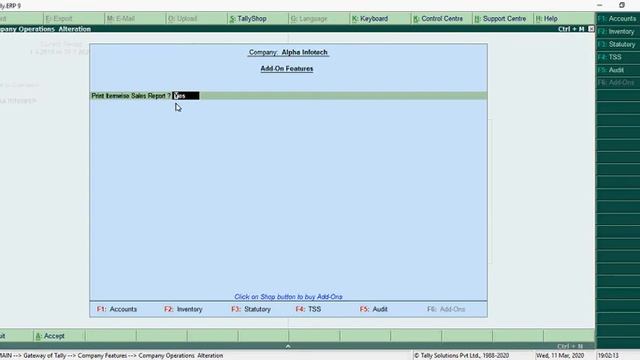Minimize the Tally ERP 9 window
The image size is (640, 360).
coord(599,5)
